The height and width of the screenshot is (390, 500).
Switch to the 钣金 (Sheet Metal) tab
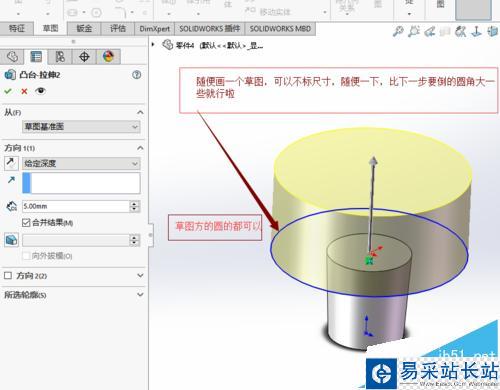tap(84, 29)
